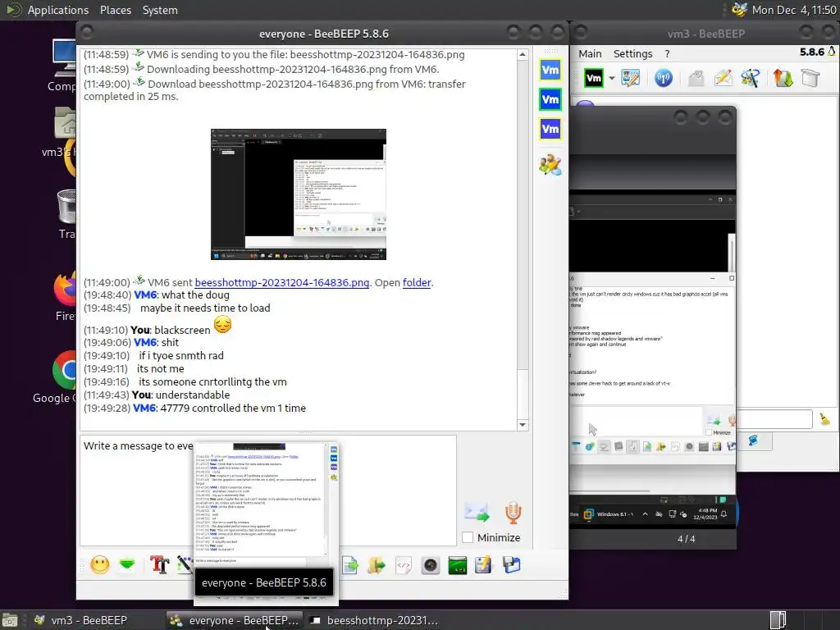This screenshot has width=840, height=630.
Task: Open the edit profile icon in vm3 toolbar
Action: click(x=631, y=78)
